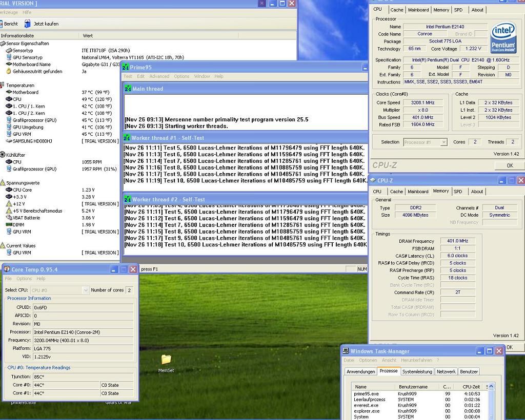
Task: Switch to Netzwerk tab in Task-Manager
Action: 446,371
